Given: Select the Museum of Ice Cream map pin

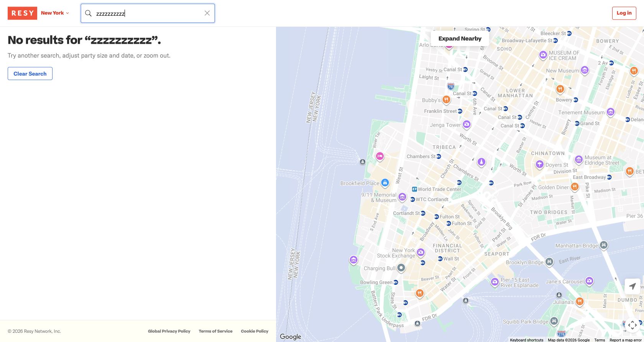Looking at the screenshot, I should pos(543,55).
